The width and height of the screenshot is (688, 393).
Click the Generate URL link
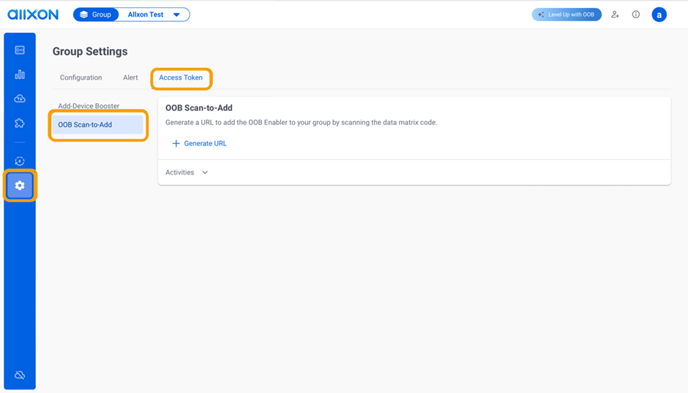(x=200, y=143)
